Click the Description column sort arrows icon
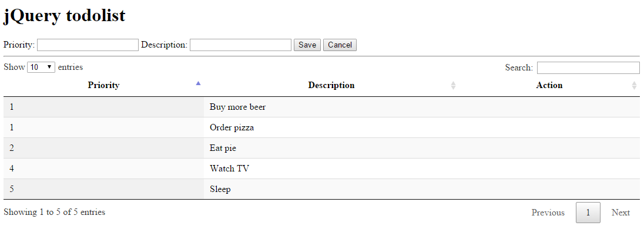 (x=453, y=85)
